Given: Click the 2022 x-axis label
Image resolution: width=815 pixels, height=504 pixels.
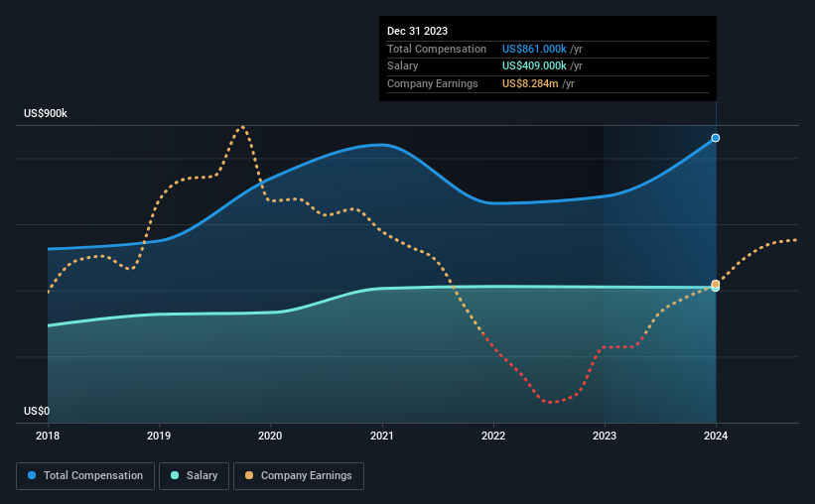Looking at the screenshot, I should [493, 436].
